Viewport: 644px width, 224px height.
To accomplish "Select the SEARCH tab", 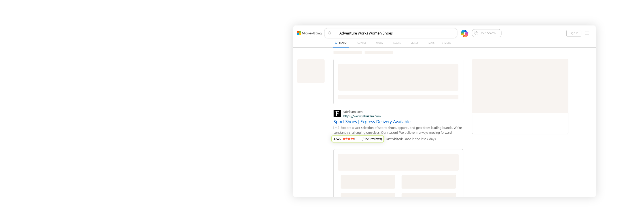I will click(341, 43).
